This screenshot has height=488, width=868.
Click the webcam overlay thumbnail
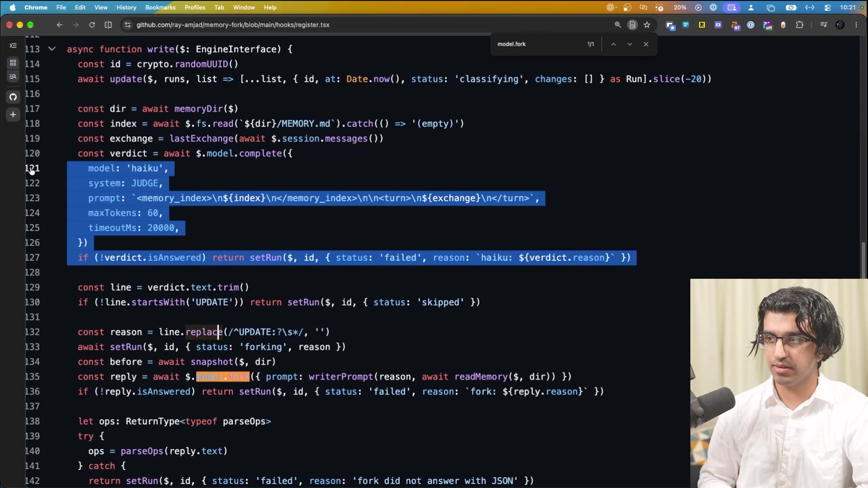[x=779, y=383]
